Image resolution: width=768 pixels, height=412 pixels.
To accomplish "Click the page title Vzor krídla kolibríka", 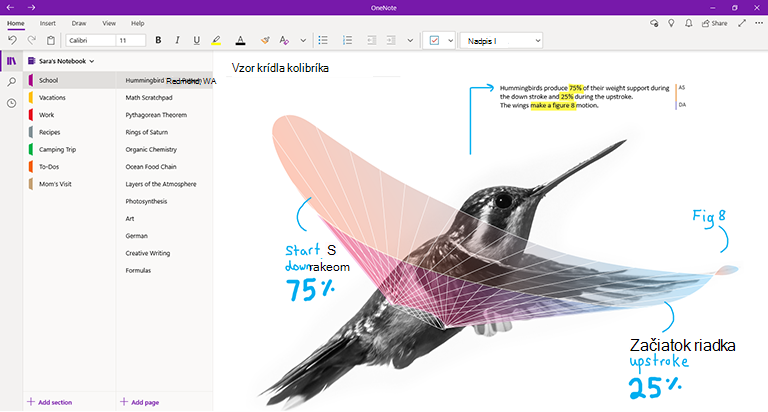I will coord(280,68).
